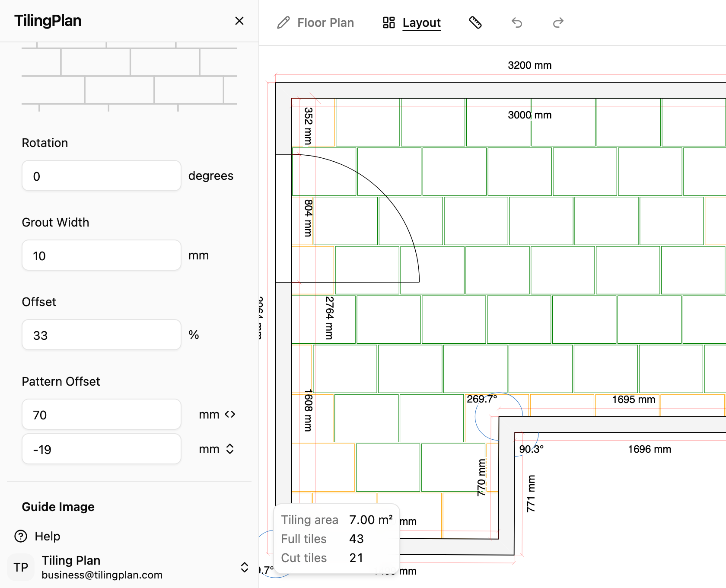726x588 pixels.
Task: Click the Tiling area 7.00 m² value
Action: 371,520
